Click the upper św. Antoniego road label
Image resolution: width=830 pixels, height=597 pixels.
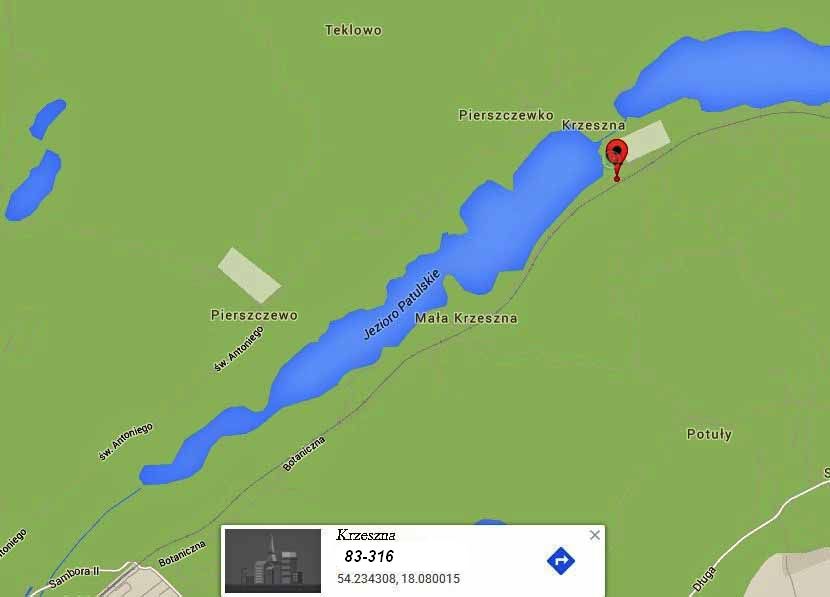click(x=238, y=349)
